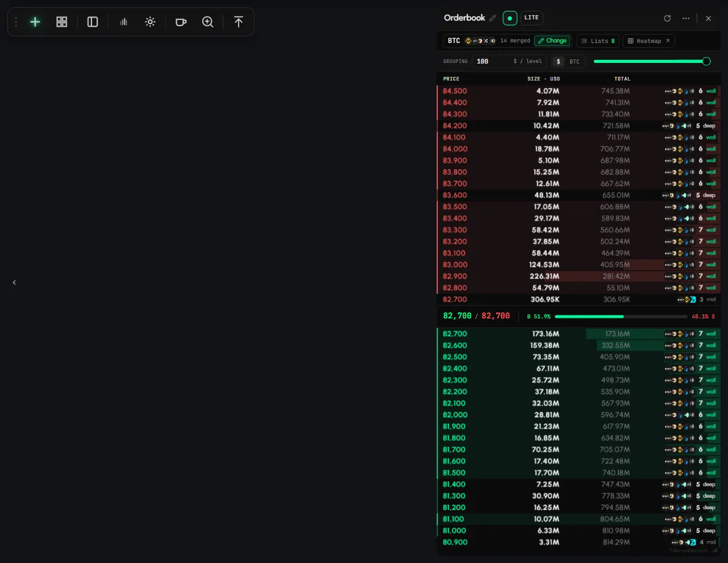Click the upload arrow icon in toolbar
This screenshot has width=728, height=563.
click(239, 22)
